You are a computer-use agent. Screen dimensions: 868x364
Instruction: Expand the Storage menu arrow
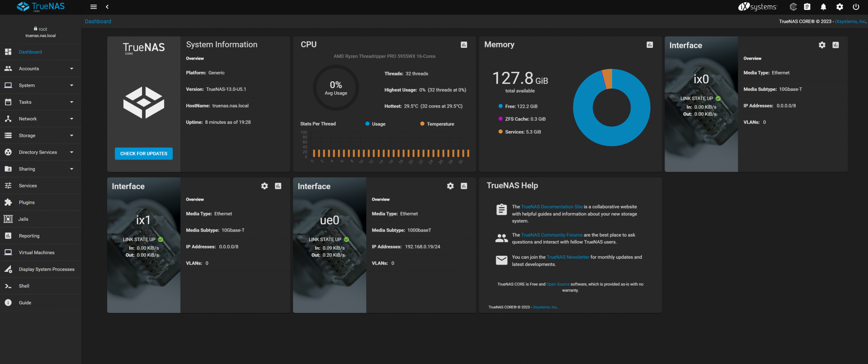click(71, 135)
